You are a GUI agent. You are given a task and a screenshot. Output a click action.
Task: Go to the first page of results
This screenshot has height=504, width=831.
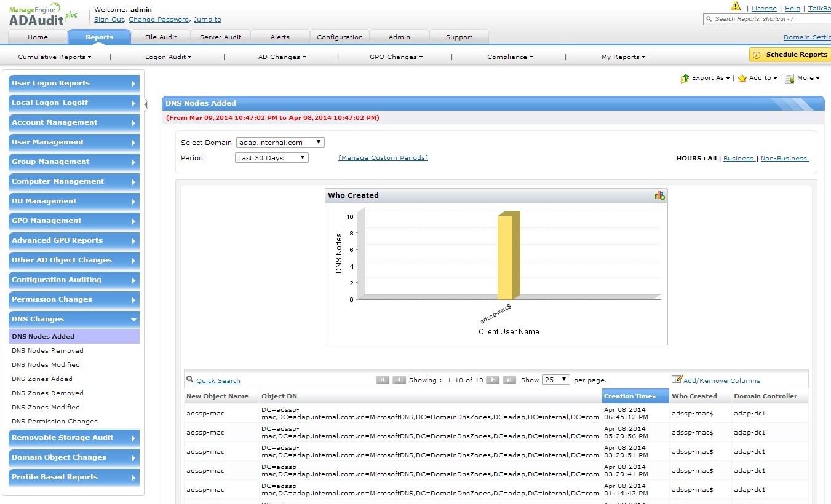click(x=383, y=380)
